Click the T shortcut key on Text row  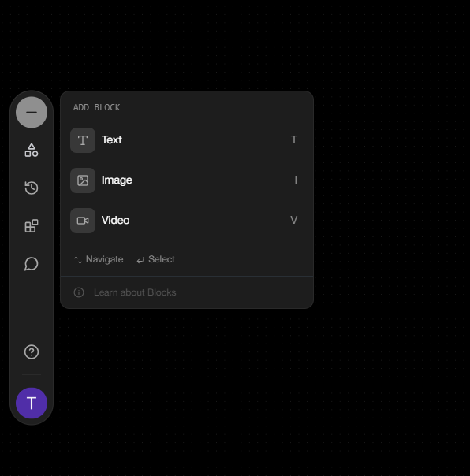click(294, 140)
